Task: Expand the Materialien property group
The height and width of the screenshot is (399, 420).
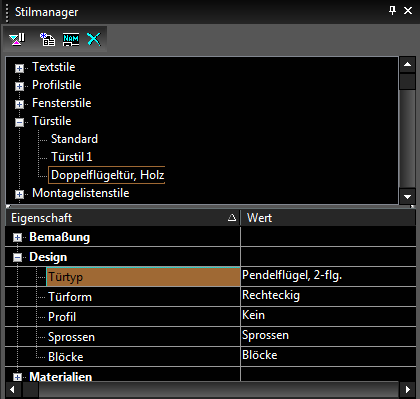Action: click(17, 377)
